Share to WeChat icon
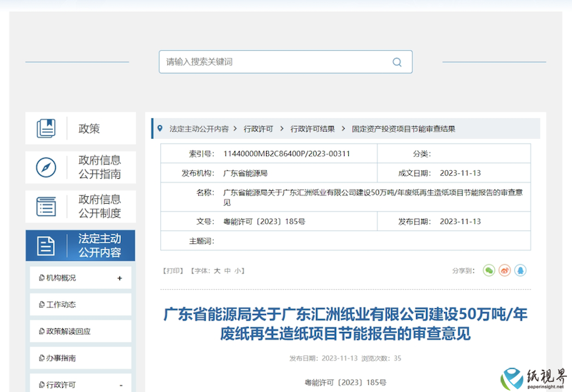The image size is (572, 392). tap(489, 270)
